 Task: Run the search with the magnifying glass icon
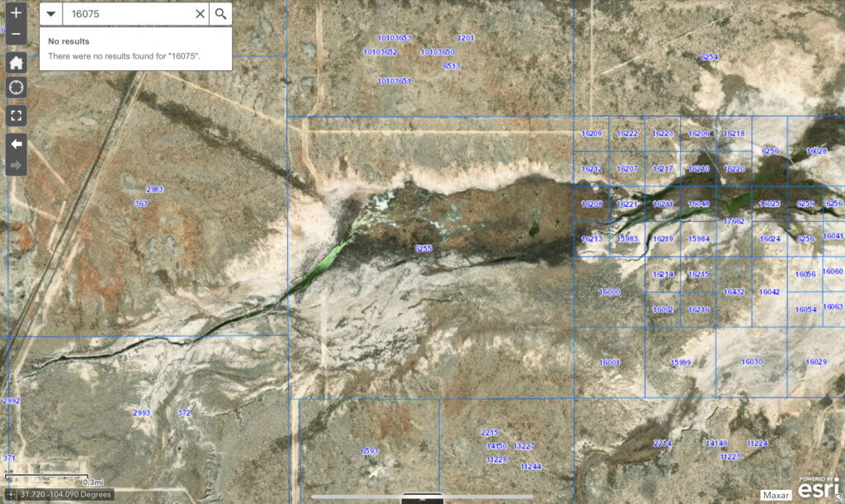(x=221, y=13)
